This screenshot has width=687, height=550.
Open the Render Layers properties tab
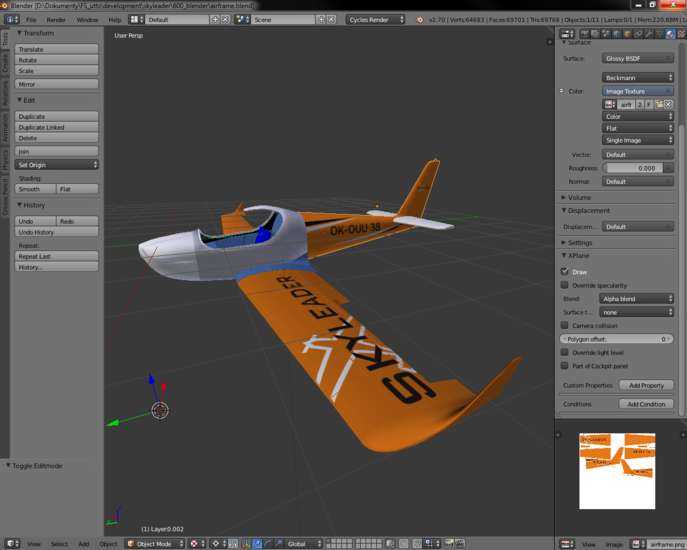pyautogui.click(x=595, y=34)
